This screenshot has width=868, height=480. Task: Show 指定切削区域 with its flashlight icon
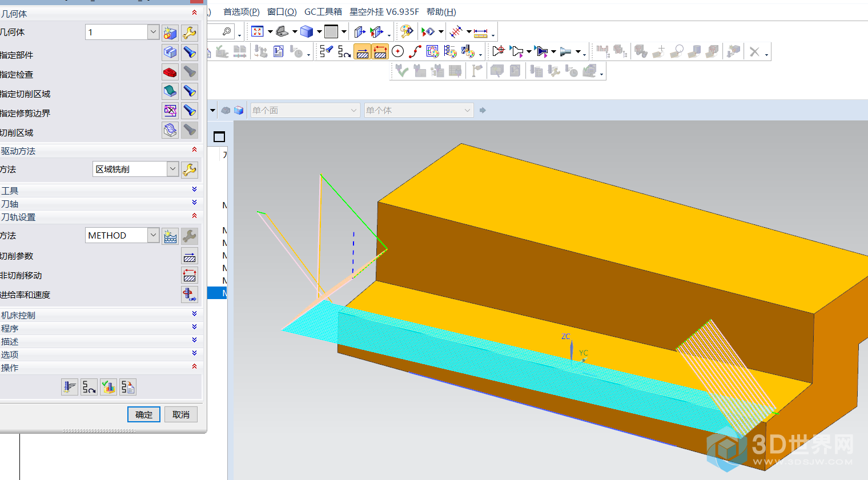(x=190, y=91)
